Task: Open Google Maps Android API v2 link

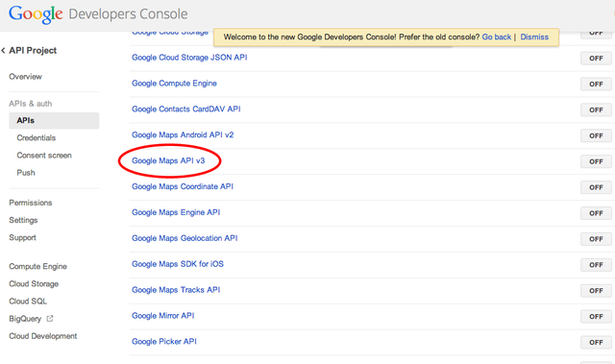Action: 183,135
